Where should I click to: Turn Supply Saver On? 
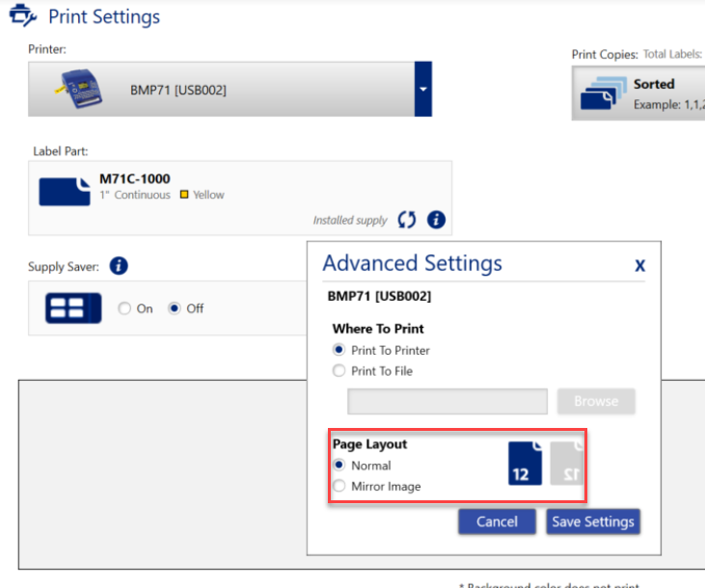[123, 308]
